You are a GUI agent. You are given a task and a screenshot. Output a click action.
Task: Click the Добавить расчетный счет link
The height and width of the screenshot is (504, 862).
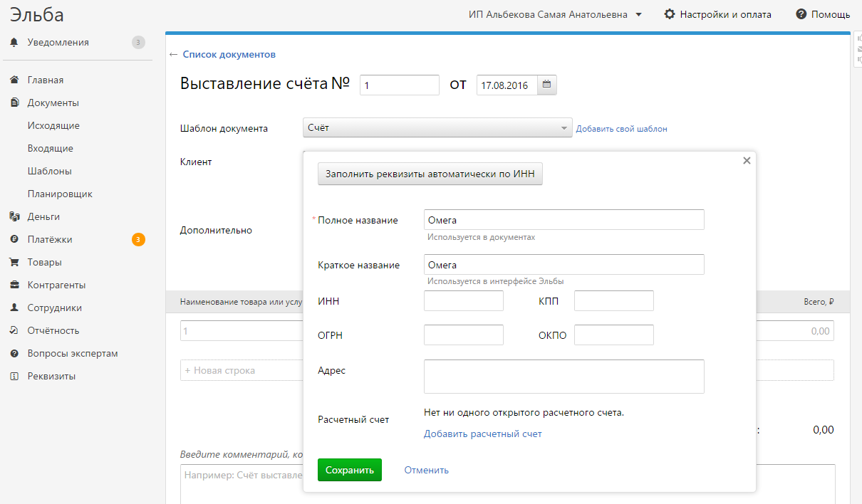click(x=483, y=434)
